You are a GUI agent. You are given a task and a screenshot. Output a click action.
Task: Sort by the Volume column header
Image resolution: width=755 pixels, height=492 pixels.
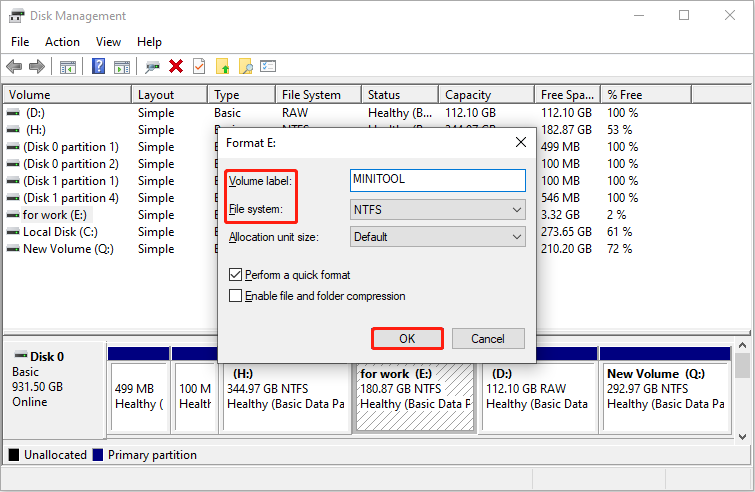[x=67, y=95]
